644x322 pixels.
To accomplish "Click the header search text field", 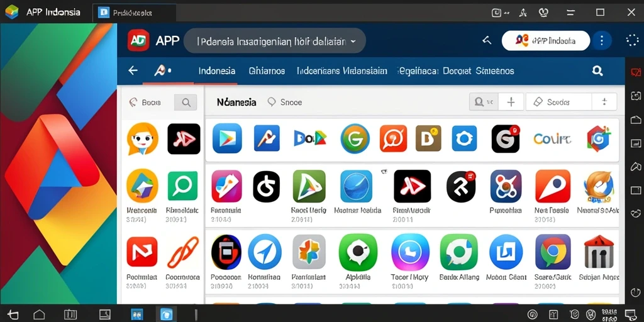I will (274, 41).
